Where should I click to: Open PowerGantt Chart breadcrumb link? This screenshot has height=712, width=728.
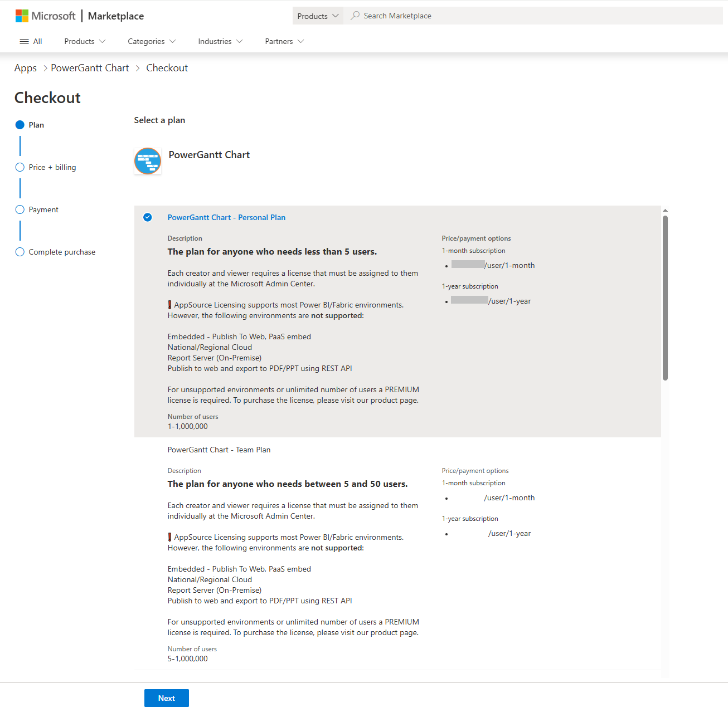tap(90, 68)
